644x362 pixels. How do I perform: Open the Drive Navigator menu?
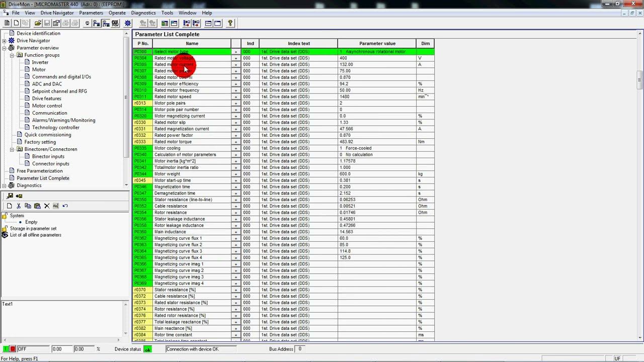pos(57,13)
